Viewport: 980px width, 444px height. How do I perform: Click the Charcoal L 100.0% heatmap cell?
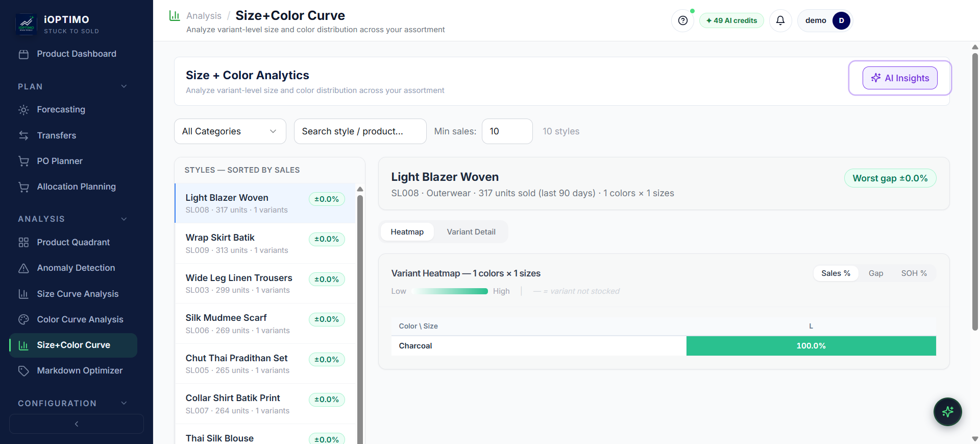pyautogui.click(x=811, y=346)
